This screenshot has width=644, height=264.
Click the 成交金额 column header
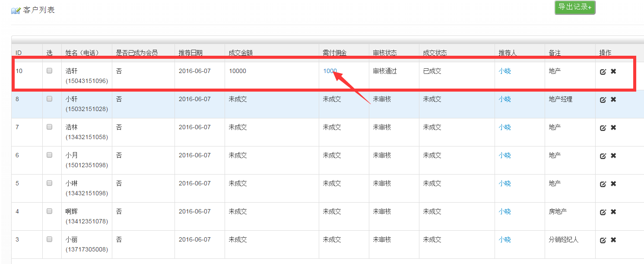tap(241, 53)
